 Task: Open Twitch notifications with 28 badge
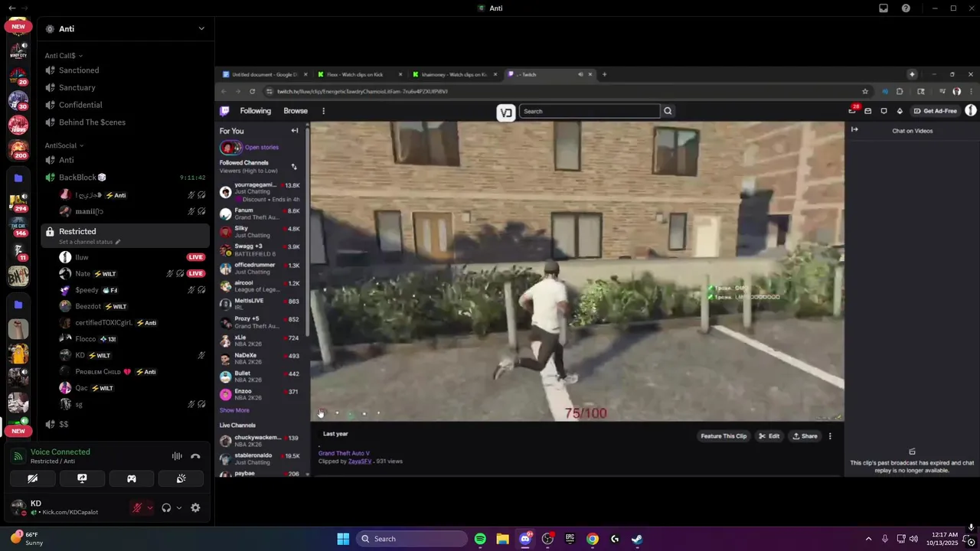click(852, 111)
